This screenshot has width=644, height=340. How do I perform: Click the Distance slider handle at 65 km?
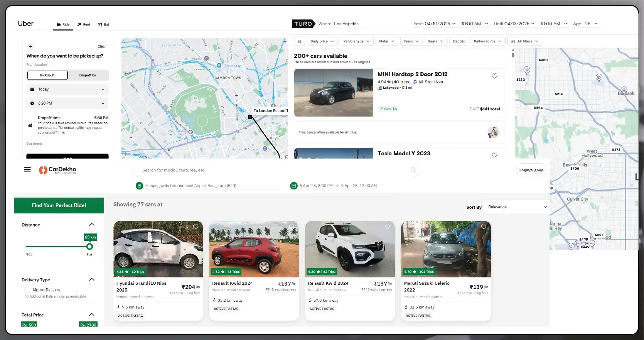click(x=89, y=246)
